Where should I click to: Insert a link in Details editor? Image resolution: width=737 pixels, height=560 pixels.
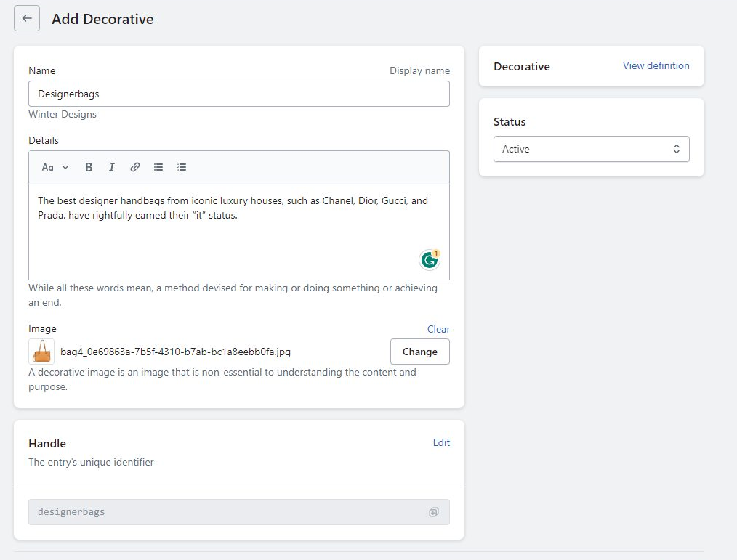click(x=135, y=167)
